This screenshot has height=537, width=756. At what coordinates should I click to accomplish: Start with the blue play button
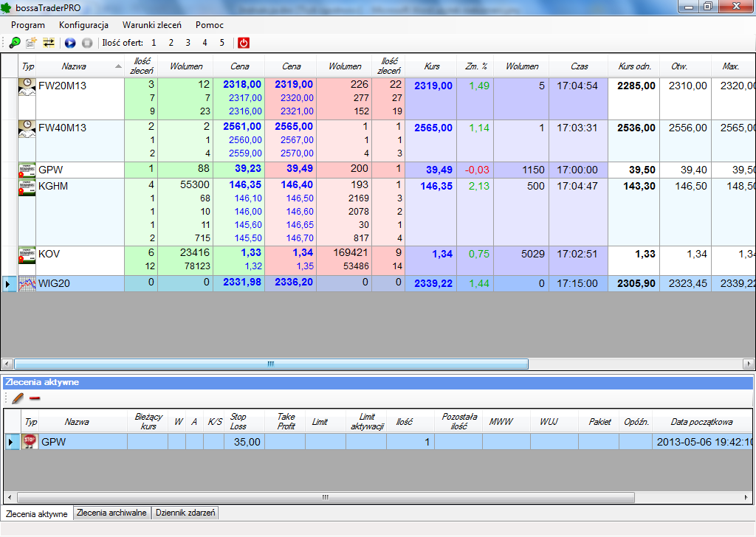click(x=70, y=43)
